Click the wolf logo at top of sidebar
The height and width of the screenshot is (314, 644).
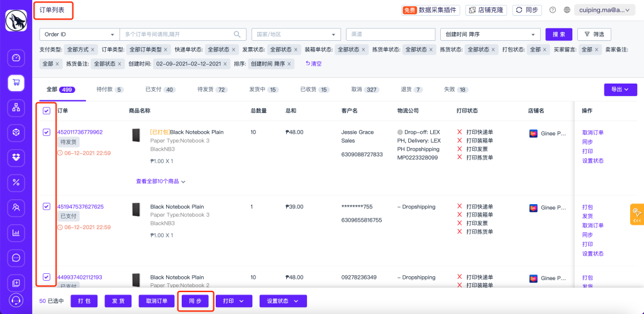pos(16,21)
